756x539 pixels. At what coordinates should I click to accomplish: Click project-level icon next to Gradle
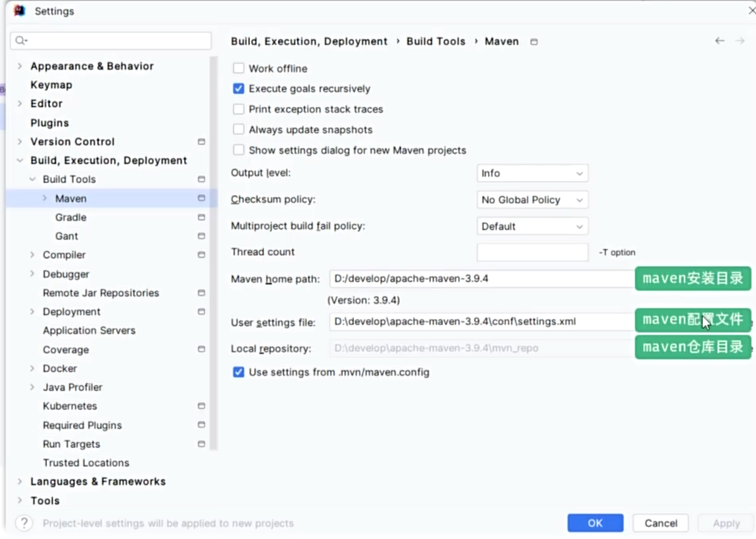[x=201, y=217]
